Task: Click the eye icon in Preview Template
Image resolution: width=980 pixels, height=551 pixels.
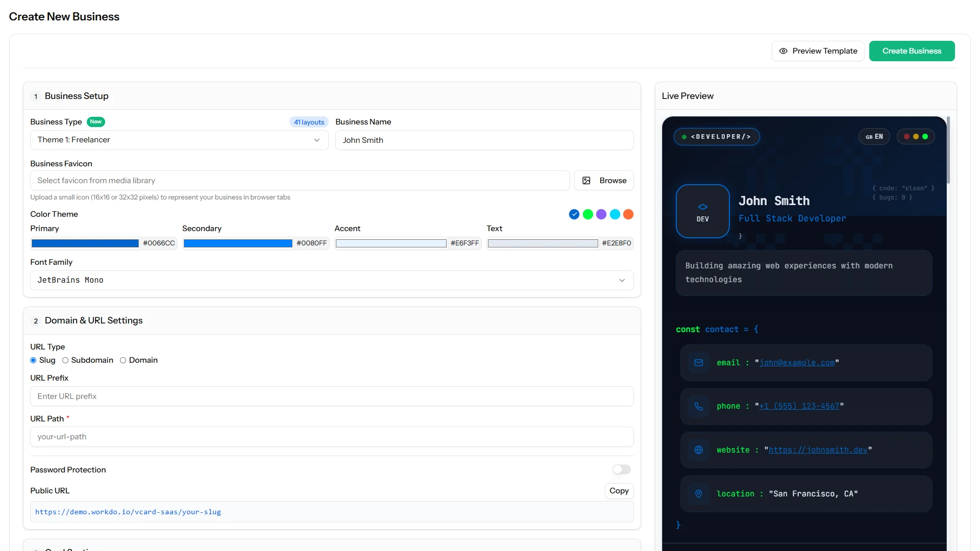Action: [x=783, y=51]
